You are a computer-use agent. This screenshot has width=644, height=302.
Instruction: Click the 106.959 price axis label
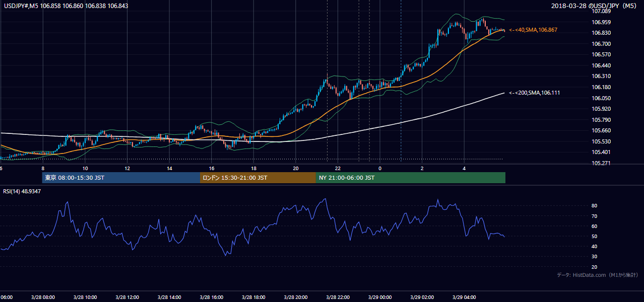[601, 22]
